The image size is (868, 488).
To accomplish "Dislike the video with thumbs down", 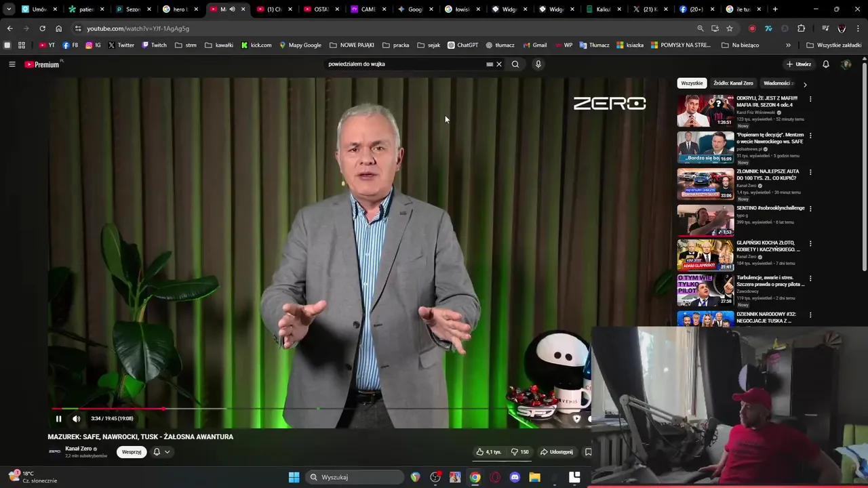I will [x=519, y=452].
